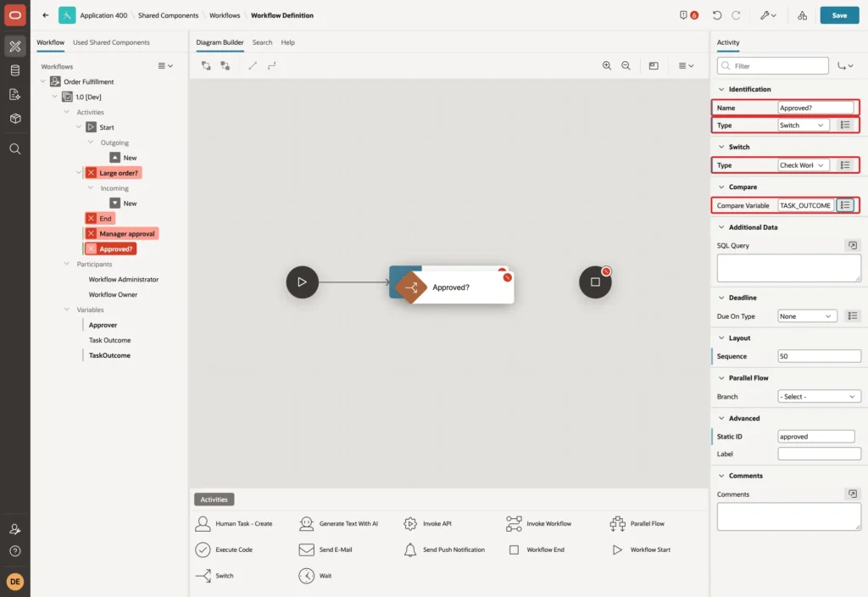Open the diagram builder hamburger menu
This screenshot has width=868, height=597.
[x=686, y=65]
